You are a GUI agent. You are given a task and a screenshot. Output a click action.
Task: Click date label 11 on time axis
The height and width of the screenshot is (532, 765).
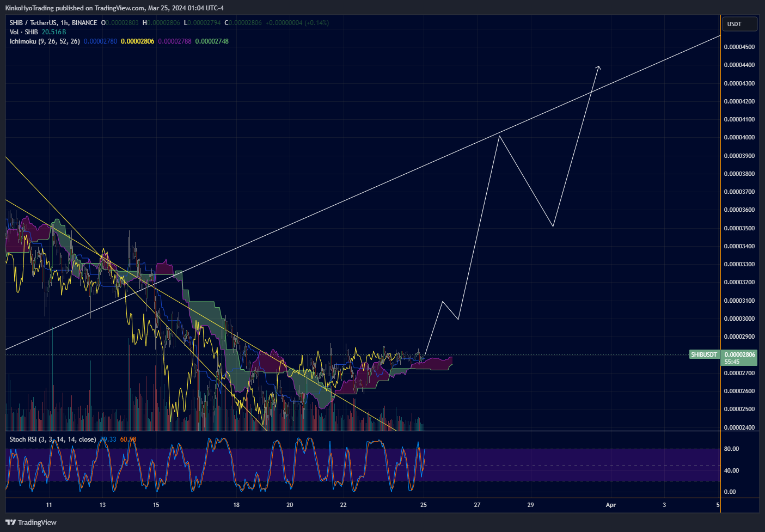pyautogui.click(x=49, y=505)
